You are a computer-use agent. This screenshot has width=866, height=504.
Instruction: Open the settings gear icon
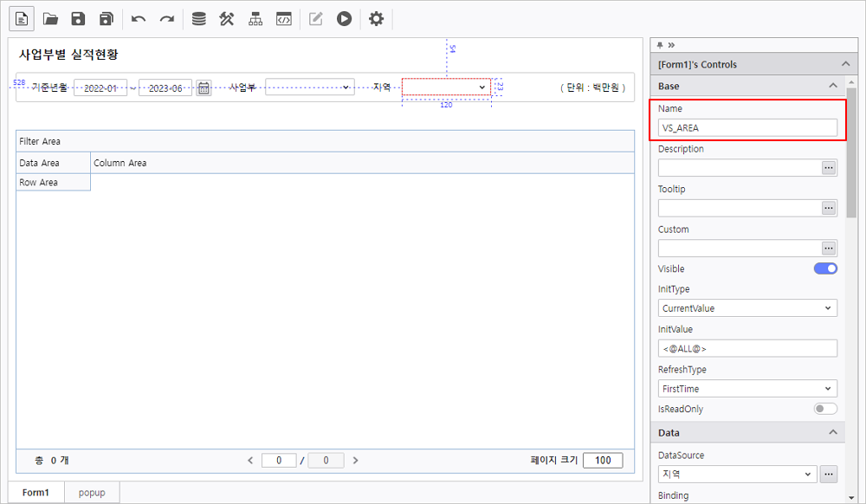376,19
